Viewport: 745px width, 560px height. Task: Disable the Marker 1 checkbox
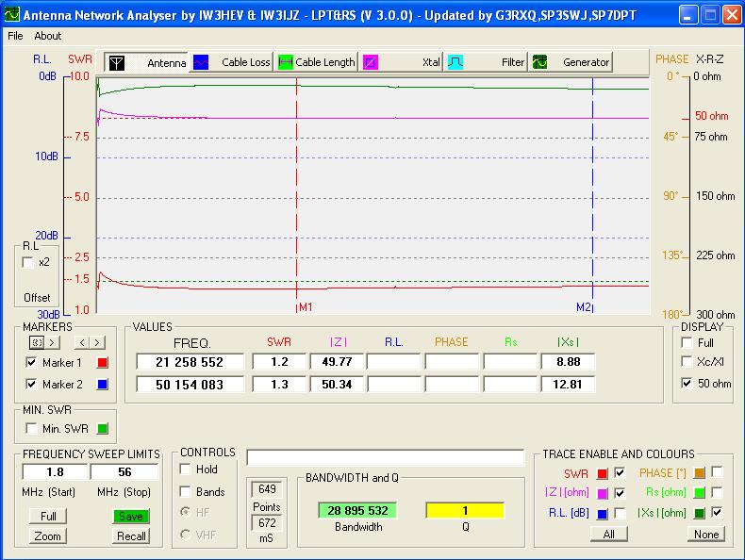tap(32, 363)
